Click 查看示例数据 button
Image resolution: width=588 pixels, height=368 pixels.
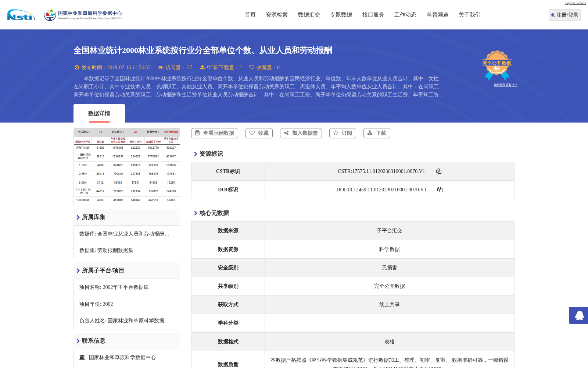coord(215,133)
